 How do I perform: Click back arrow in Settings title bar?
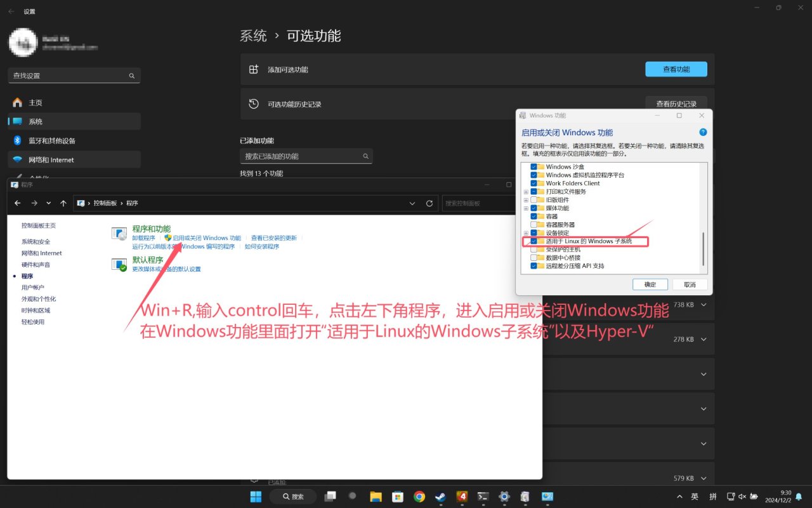coord(11,11)
